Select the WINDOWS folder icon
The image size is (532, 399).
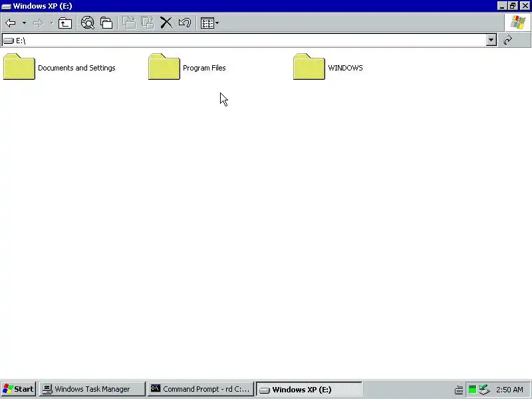pyautogui.click(x=309, y=66)
